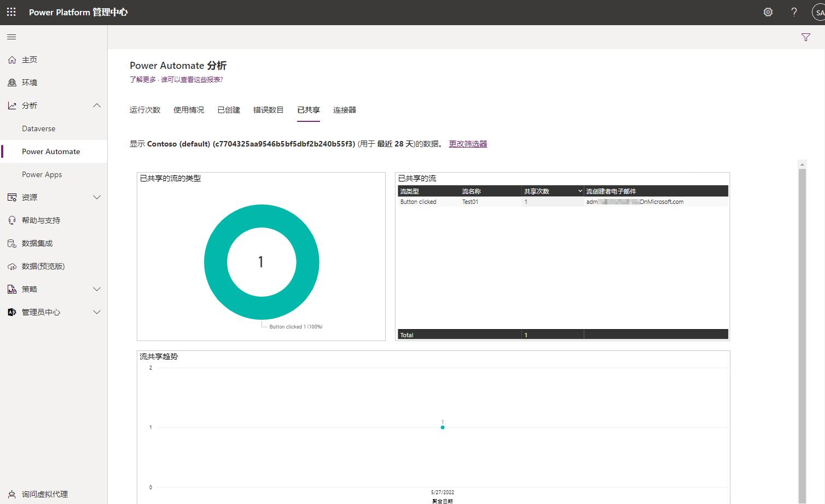The height and width of the screenshot is (504, 825).
Task: Sort by the 共享次数 column arrow
Action: pos(580,191)
